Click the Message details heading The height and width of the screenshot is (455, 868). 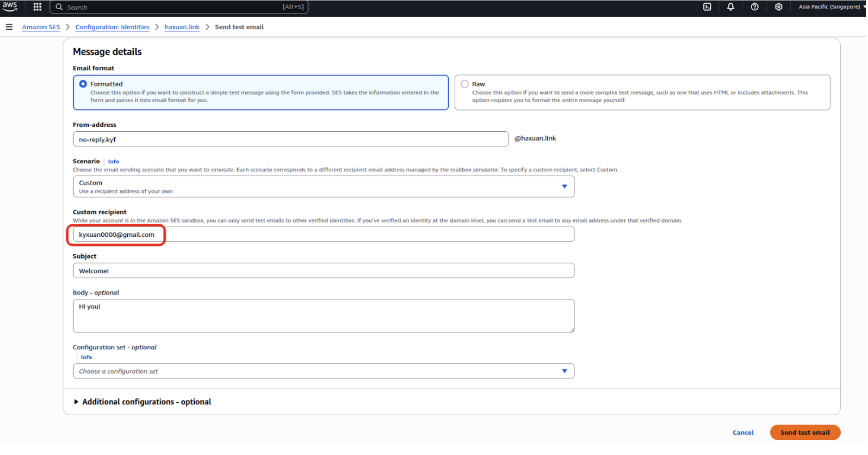[107, 52]
